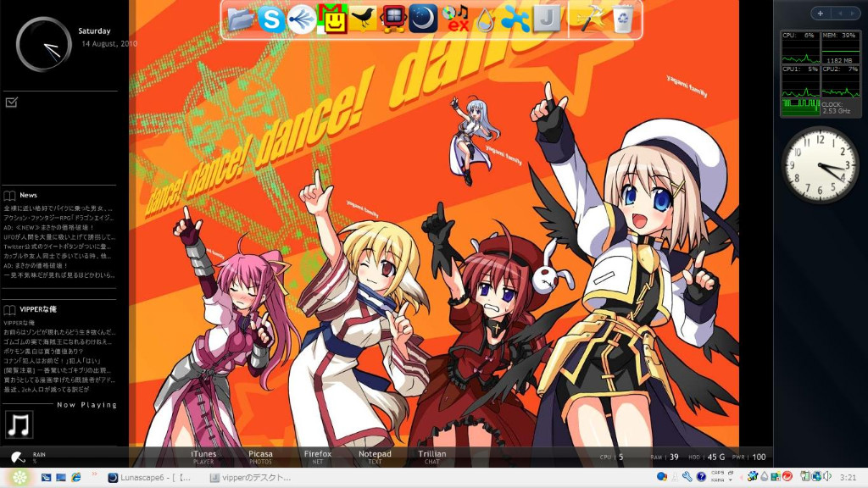The width and height of the screenshot is (868, 488).
Task: Launch Skype from the top dock
Action: 271,19
